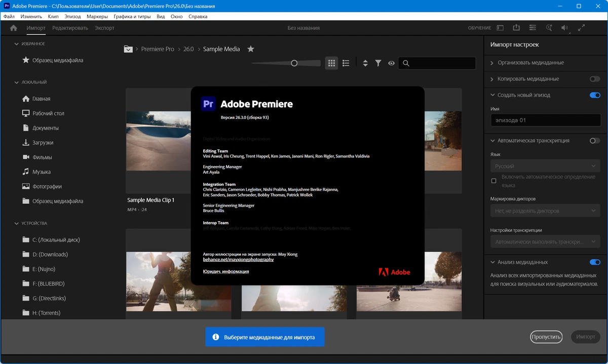Open the Настройки транскрипции dropdown
The height and width of the screenshot is (364, 608).
pos(546,242)
